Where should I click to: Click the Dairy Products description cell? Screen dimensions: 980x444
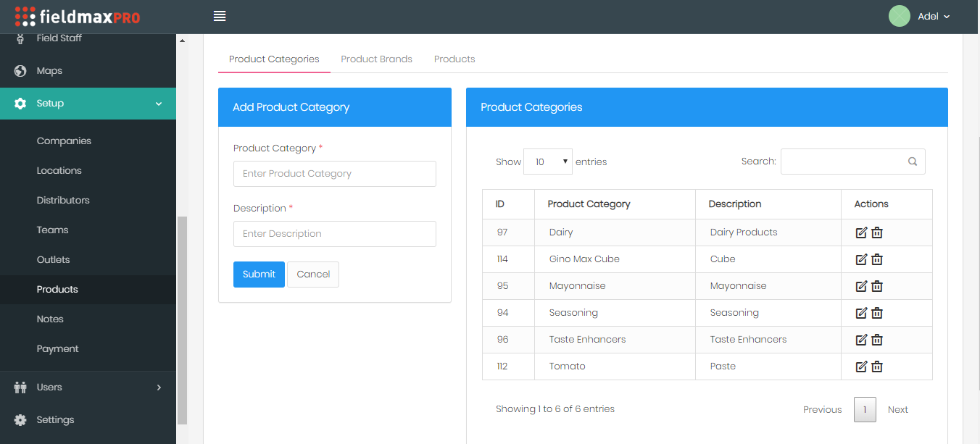pos(768,233)
